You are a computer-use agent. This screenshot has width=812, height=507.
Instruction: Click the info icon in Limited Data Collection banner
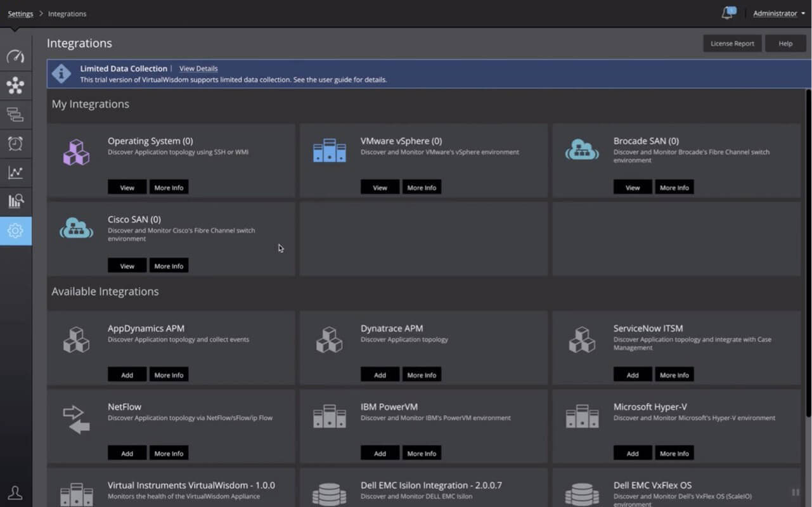point(61,74)
